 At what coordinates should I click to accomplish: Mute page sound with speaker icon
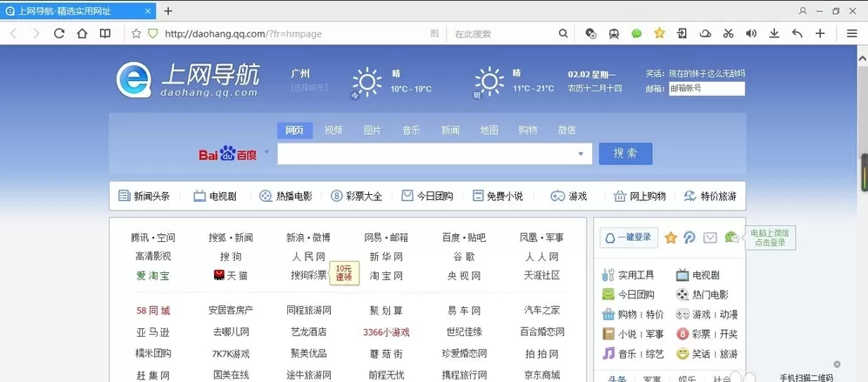[750, 34]
